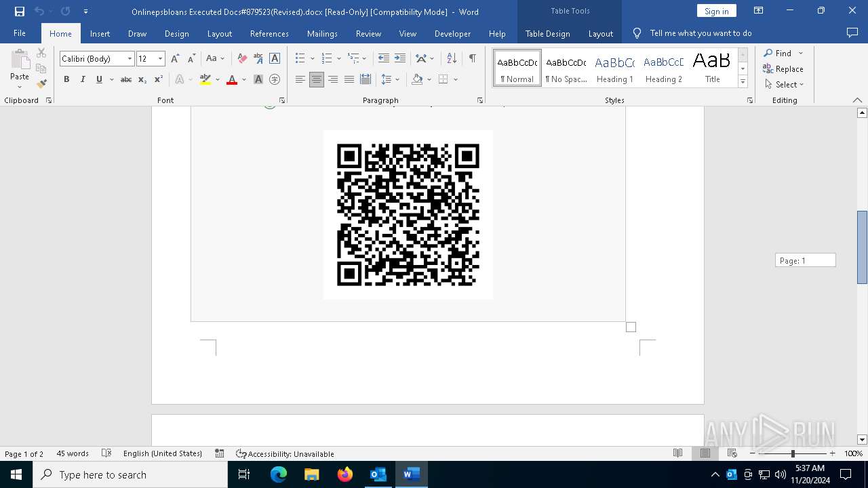Click the Windows search box Type here to search

tap(130, 474)
